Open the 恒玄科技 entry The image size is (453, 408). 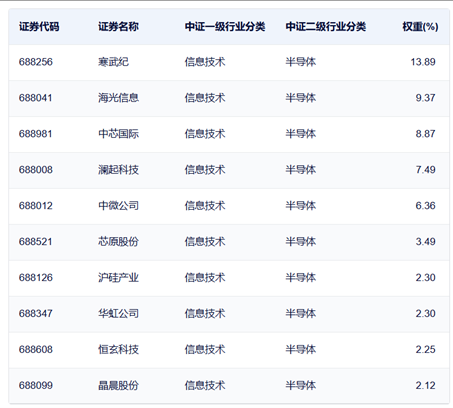[x=118, y=350]
